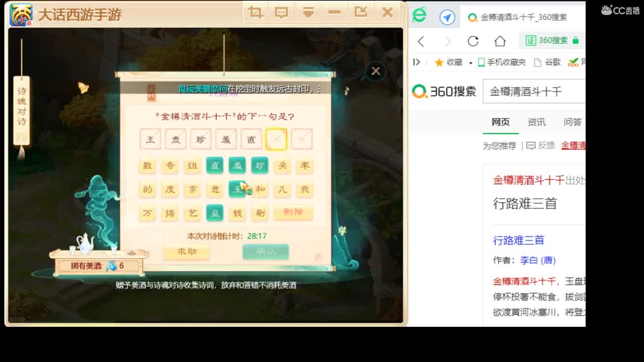Go to browser home page
Image resolution: width=644 pixels, height=362 pixels.
tap(500, 41)
